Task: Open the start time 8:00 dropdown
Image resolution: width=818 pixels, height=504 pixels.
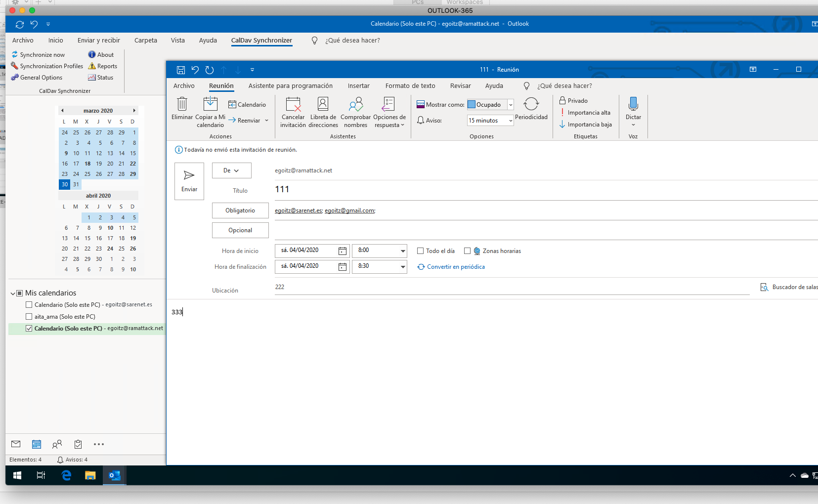Action: [x=403, y=251]
